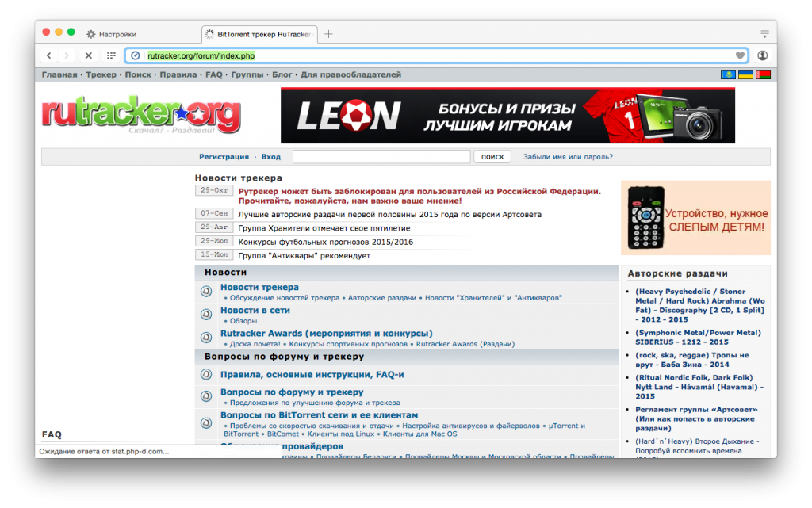Open the Speed Dial grid icon
This screenshot has width=812, height=508.
111,55
